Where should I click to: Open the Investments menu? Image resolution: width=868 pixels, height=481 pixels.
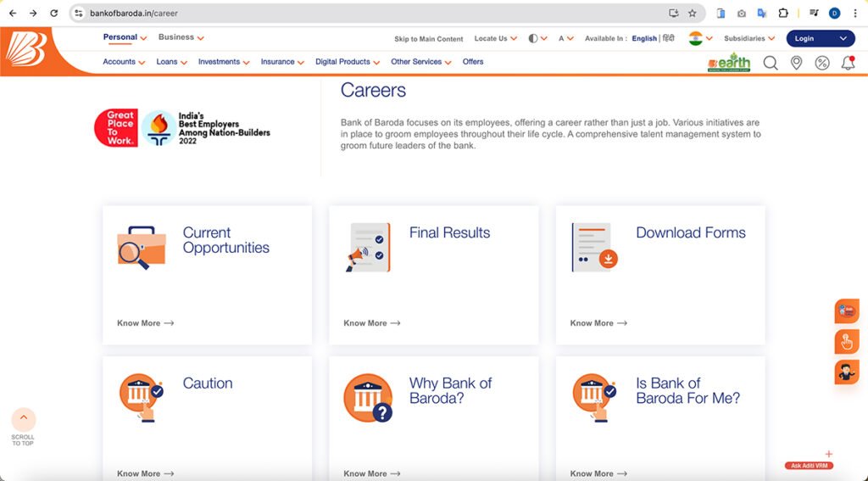(224, 62)
